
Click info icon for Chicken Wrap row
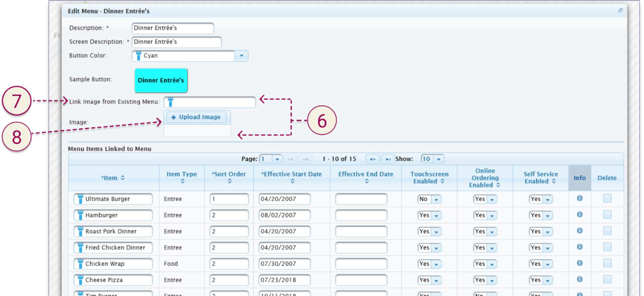pos(579,263)
